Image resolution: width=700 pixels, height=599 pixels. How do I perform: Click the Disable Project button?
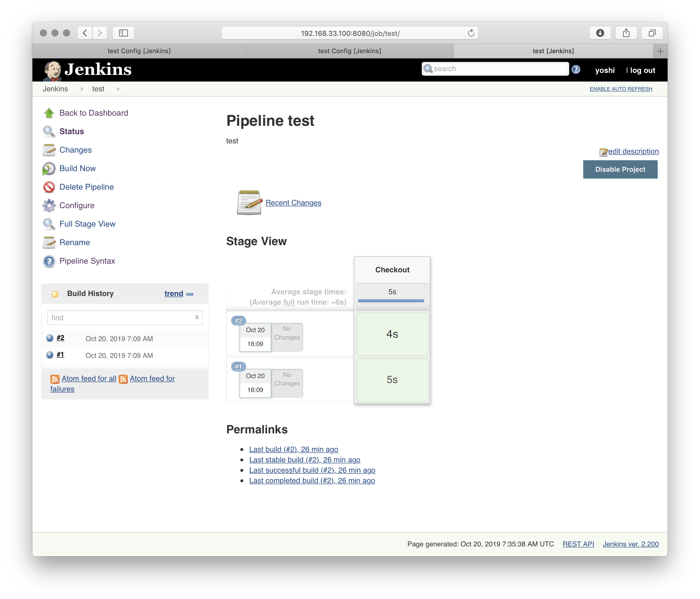[x=620, y=169]
